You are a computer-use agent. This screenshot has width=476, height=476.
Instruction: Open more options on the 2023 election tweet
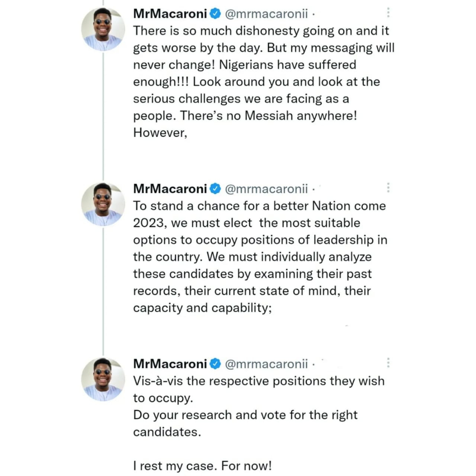(388, 188)
